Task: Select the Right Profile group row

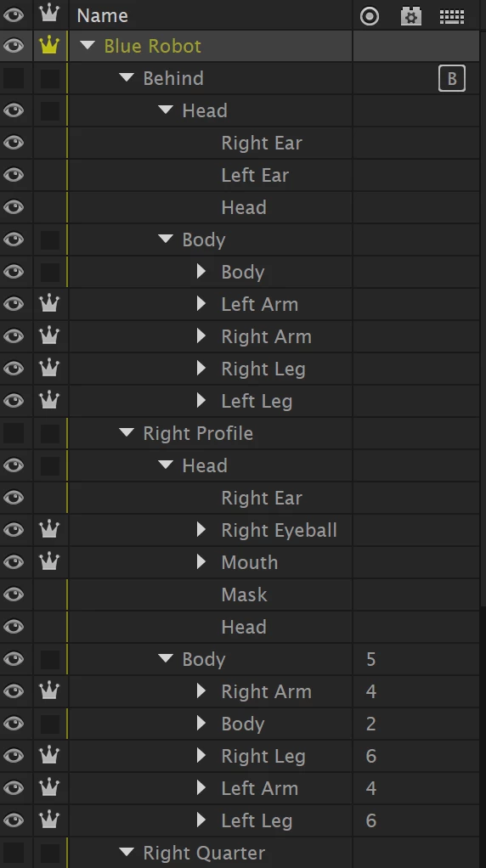Action: tap(211, 433)
